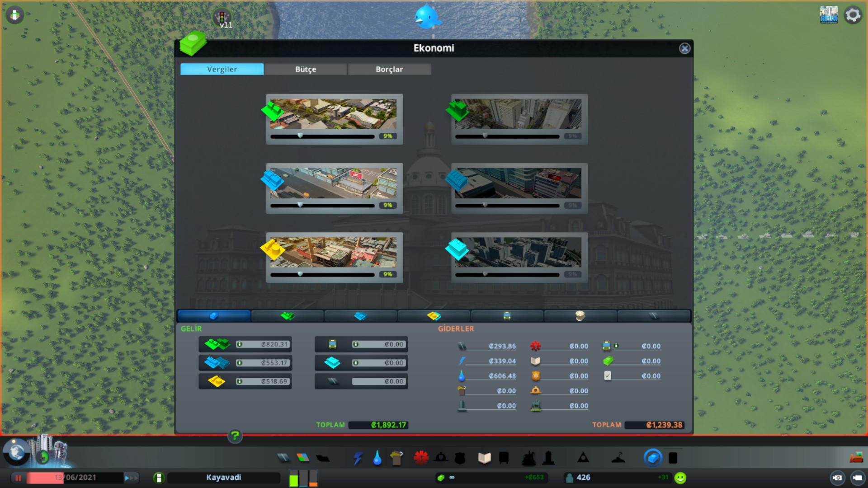Image resolution: width=868 pixels, height=488 pixels.
Task: Close the Ekonomi panel
Action: [x=684, y=48]
